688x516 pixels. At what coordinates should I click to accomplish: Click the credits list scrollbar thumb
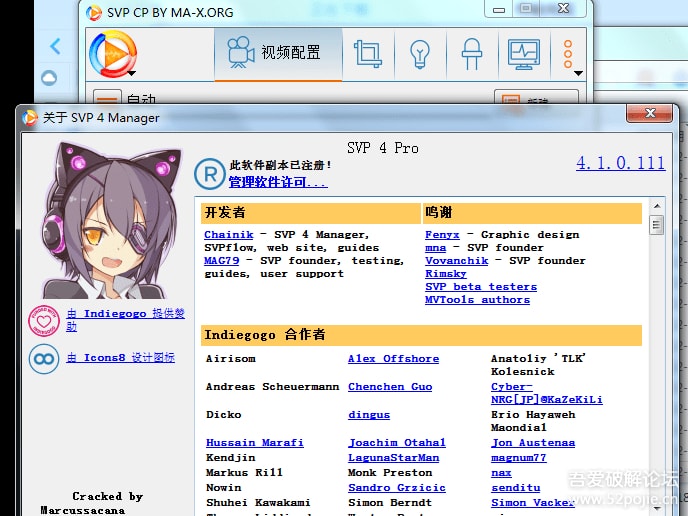pyautogui.click(x=657, y=225)
